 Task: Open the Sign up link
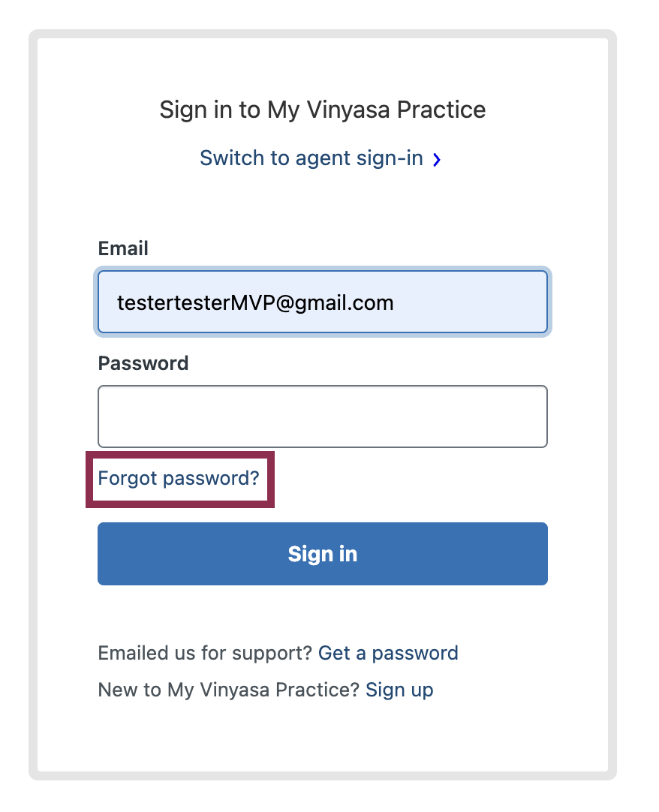point(399,690)
